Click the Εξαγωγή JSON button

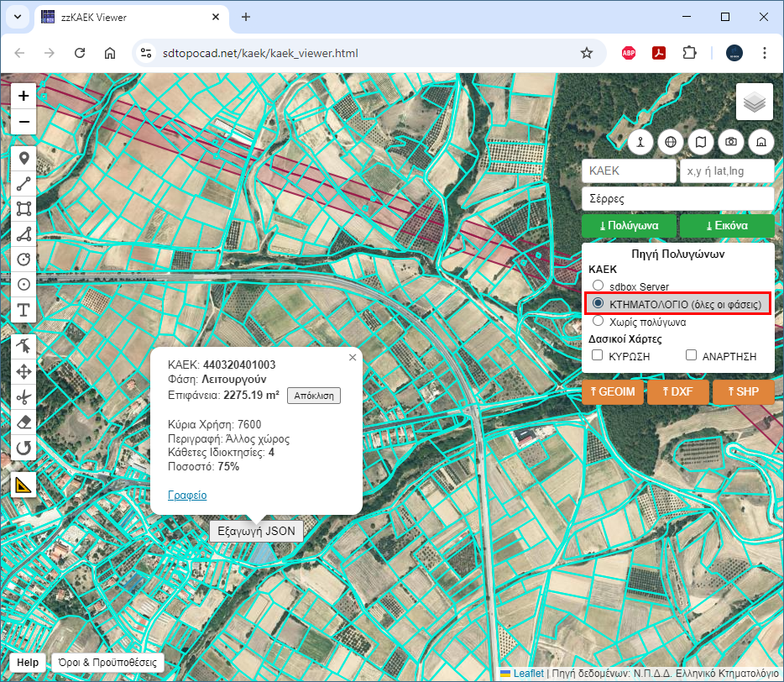coord(256,532)
